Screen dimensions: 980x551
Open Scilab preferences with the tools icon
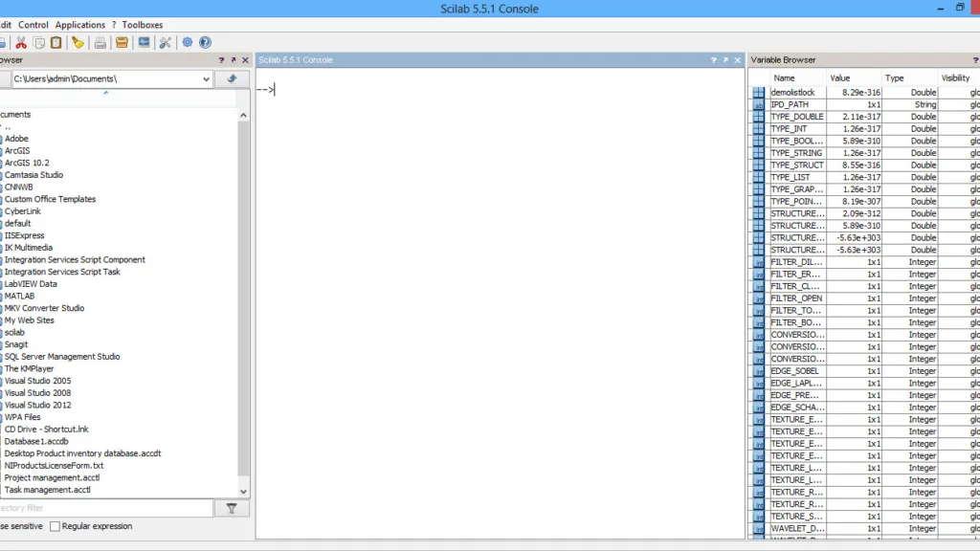pyautogui.click(x=165, y=42)
